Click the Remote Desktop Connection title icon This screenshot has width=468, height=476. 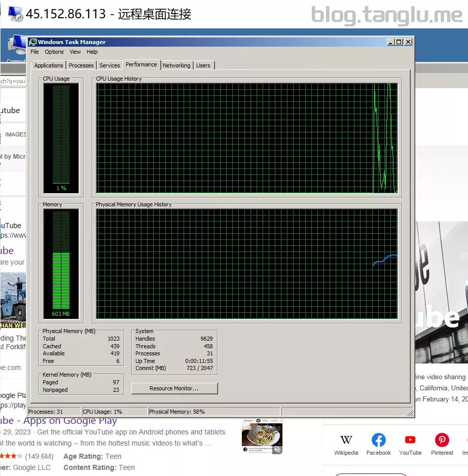click(15, 14)
